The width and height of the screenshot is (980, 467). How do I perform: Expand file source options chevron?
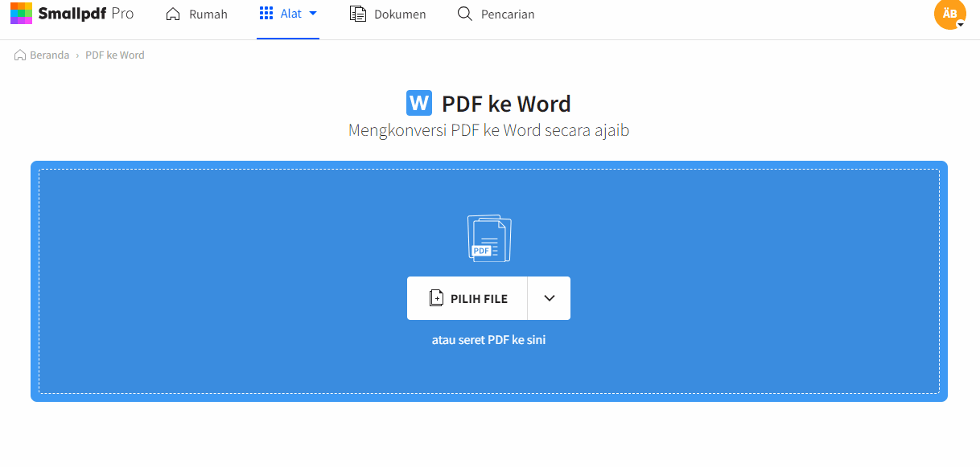pos(550,298)
